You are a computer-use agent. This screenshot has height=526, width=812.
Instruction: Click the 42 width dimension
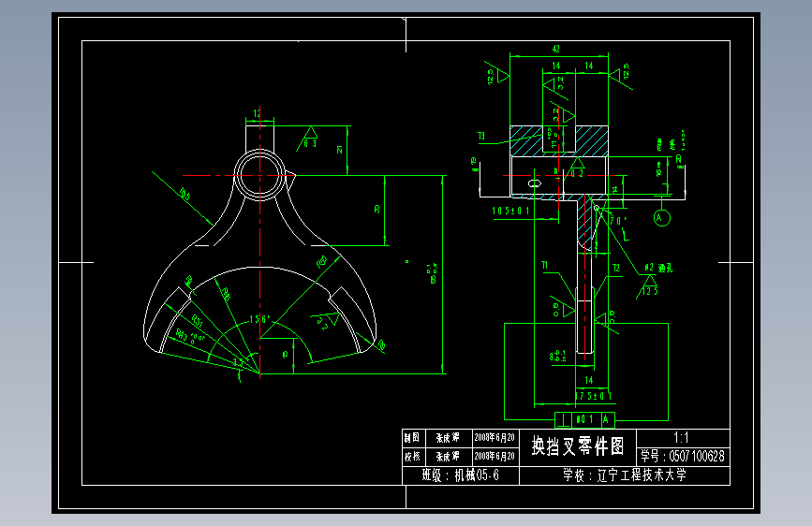pos(555,49)
